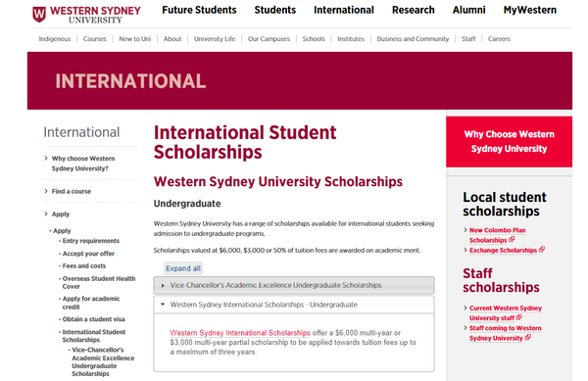Open Schools in secondary navigation
The image size is (588, 381).
(x=314, y=39)
